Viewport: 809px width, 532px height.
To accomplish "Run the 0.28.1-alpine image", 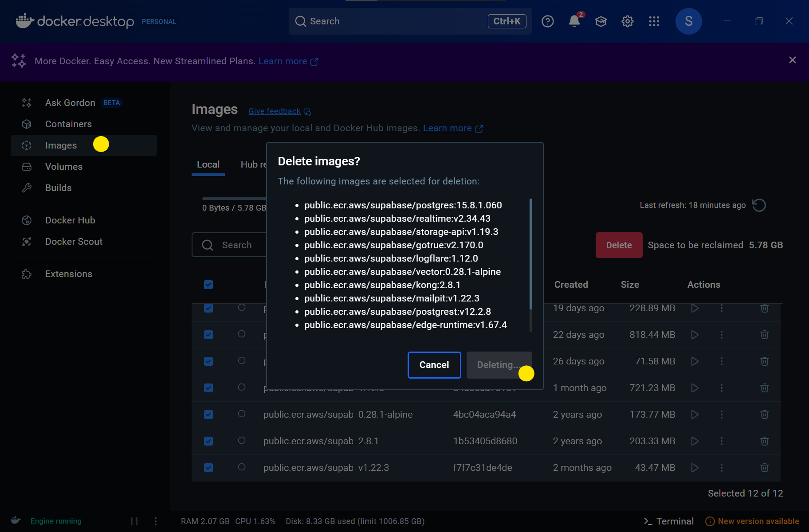I will [x=695, y=415].
